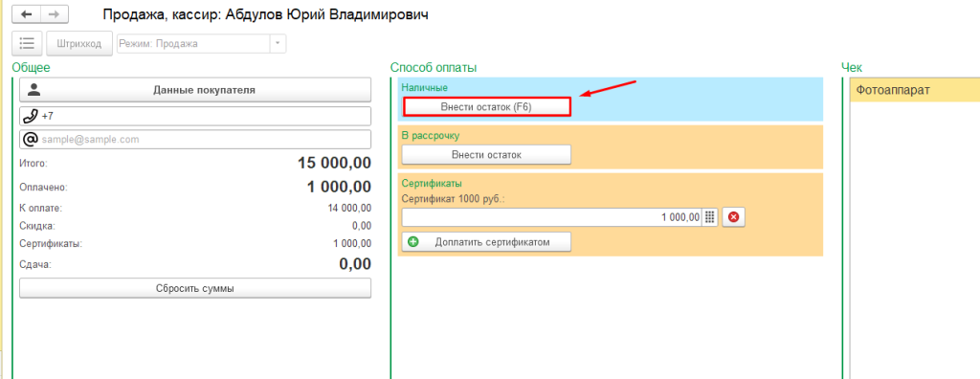Click Доплатить сертификатом button
980x379 pixels.
[x=486, y=242]
